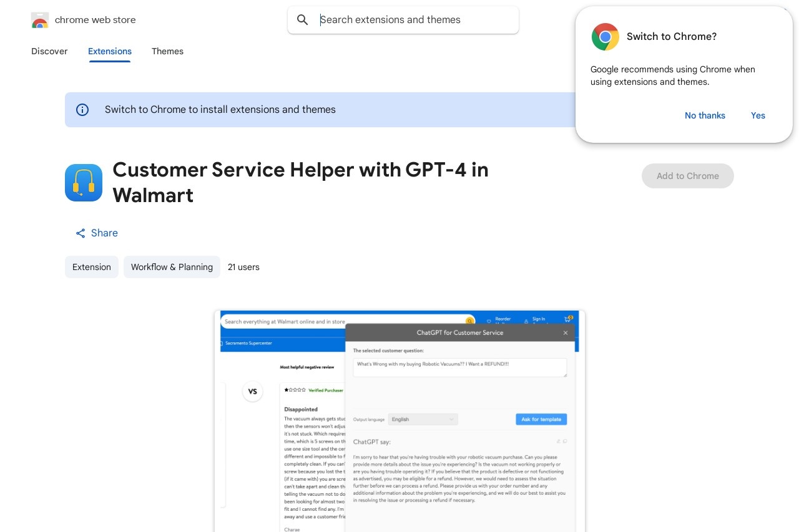The image size is (799, 532).
Task: Click the extension screenshot preview image
Action: point(399,421)
